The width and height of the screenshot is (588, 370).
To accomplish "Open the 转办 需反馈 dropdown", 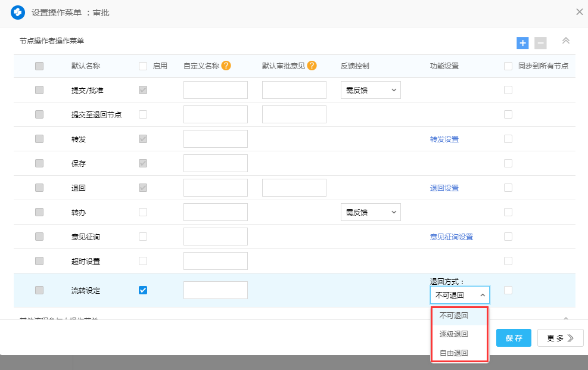I will coord(371,212).
